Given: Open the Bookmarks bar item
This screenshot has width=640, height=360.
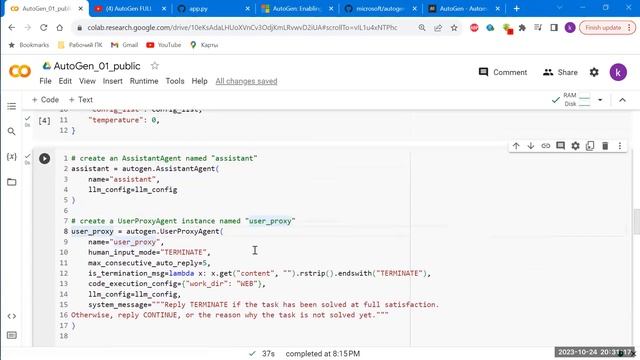Looking at the screenshot, I should [x=29, y=45].
